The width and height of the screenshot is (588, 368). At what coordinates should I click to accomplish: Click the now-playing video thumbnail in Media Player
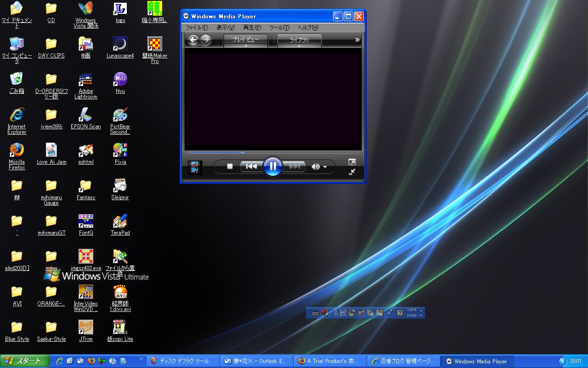coord(195,167)
